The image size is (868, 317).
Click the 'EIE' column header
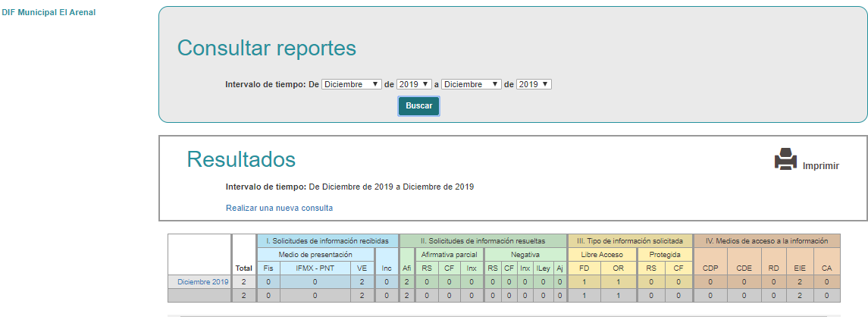pyautogui.click(x=799, y=268)
